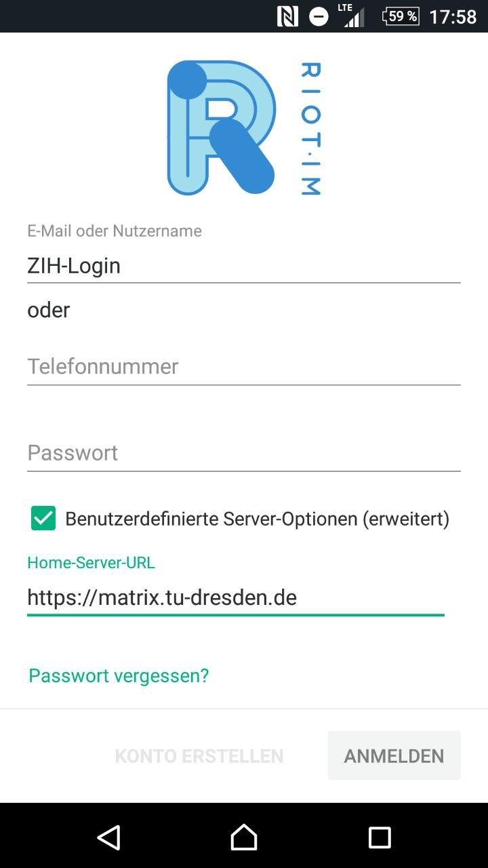Tap the NFC status icon
488x868 pixels.
[x=287, y=16]
